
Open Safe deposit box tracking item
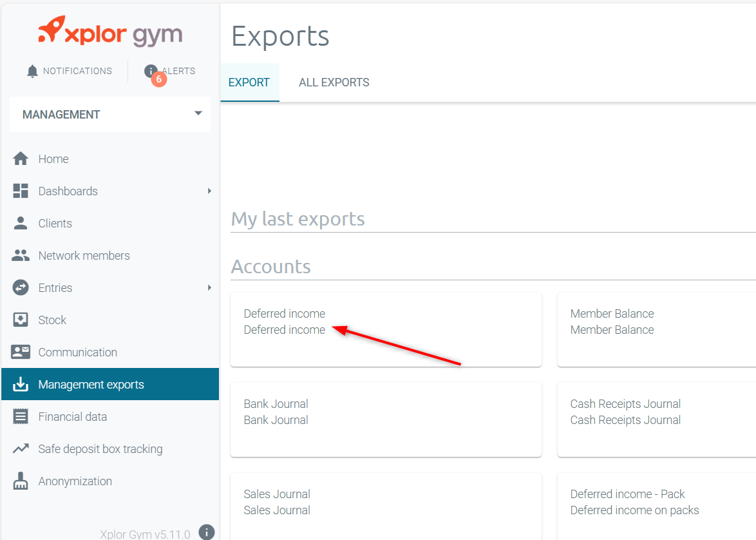click(110, 448)
